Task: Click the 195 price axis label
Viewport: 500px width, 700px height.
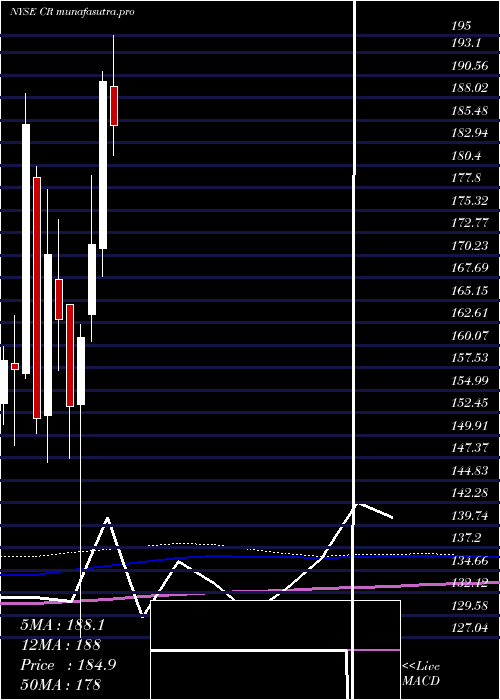Action: click(461, 26)
